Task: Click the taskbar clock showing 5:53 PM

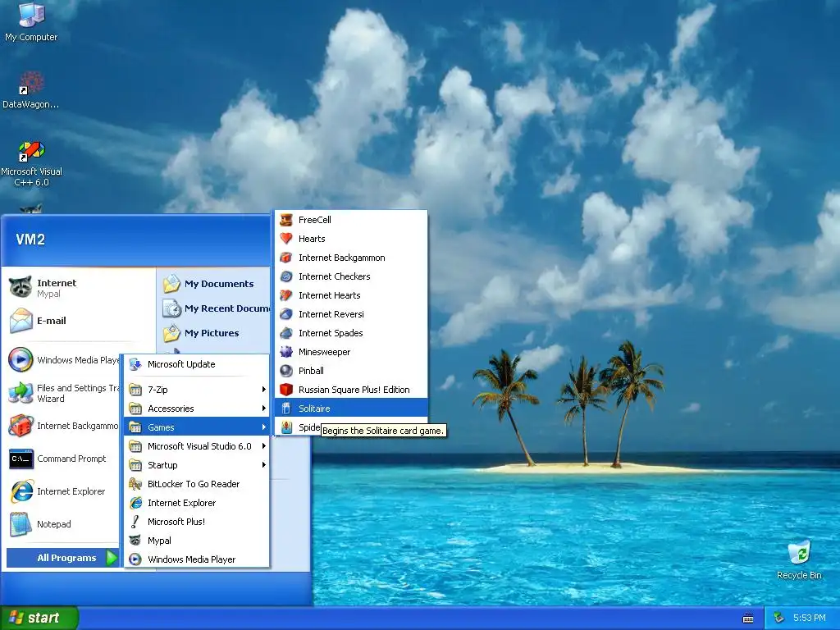Action: click(x=809, y=618)
